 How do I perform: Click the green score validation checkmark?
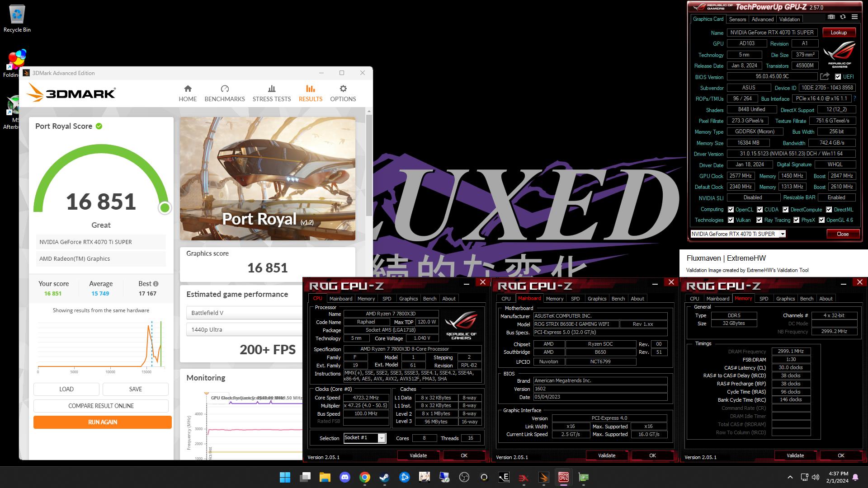coord(99,126)
